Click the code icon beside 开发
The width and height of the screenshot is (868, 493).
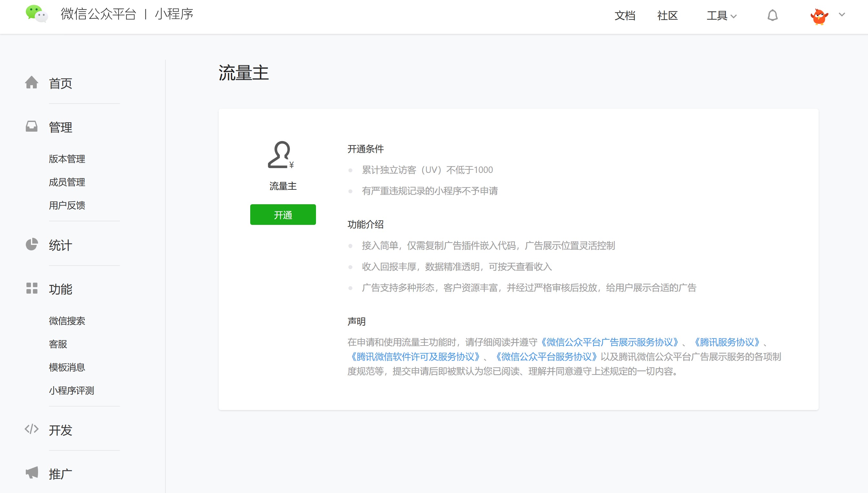(32, 429)
